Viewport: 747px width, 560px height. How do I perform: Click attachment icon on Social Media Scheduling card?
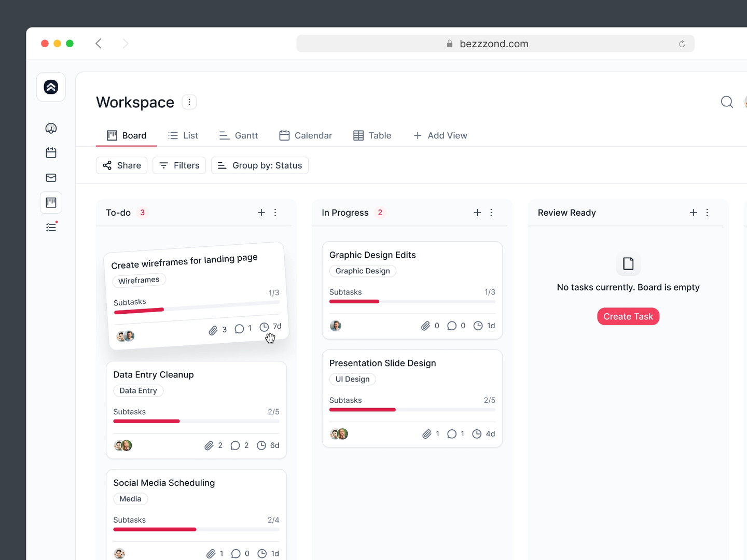211,554
